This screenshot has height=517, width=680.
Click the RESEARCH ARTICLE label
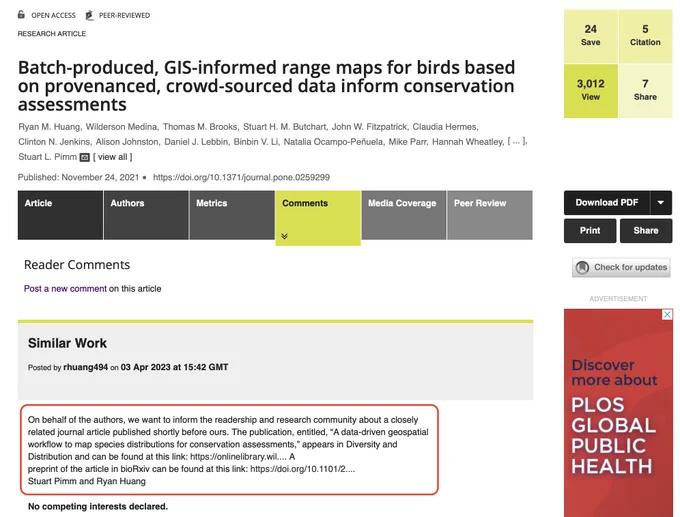click(52, 34)
